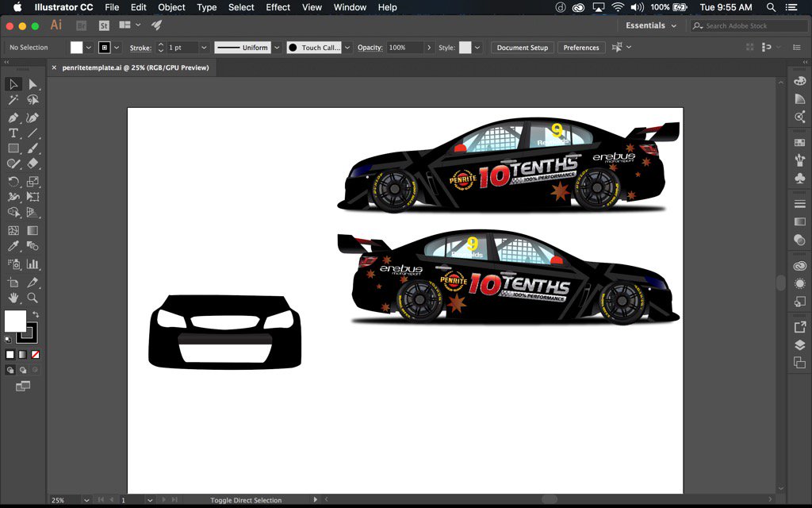Click Preferences button
Viewport: 812px width, 508px height.
[x=581, y=47]
